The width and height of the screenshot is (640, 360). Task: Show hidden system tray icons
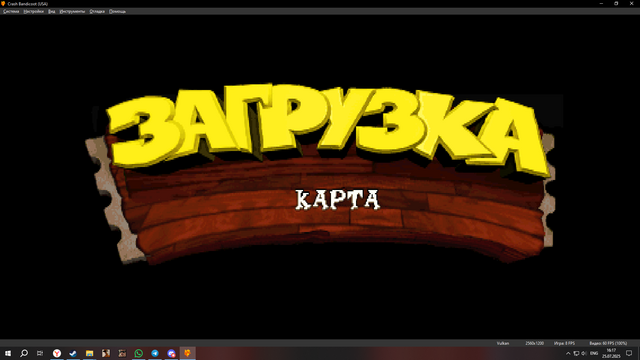[568, 353]
